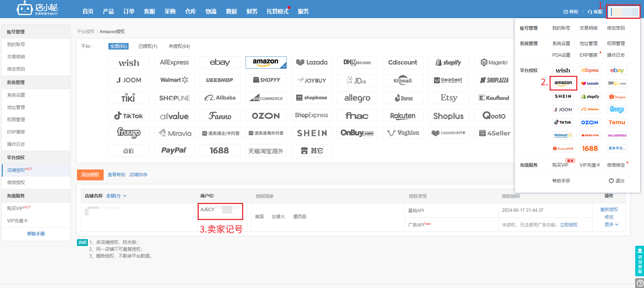The height and width of the screenshot is (288, 644).
Task: Filter platforms by 已授权(1) tab
Action: [x=148, y=46]
